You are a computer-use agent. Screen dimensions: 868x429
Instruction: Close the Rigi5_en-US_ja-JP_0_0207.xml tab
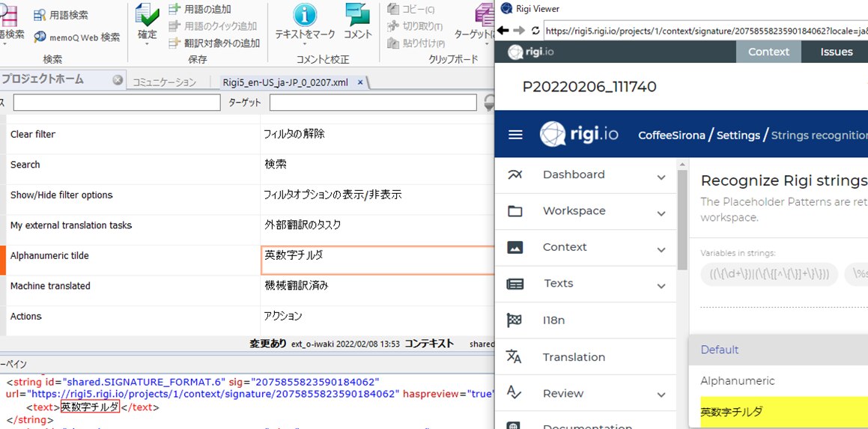tap(360, 82)
